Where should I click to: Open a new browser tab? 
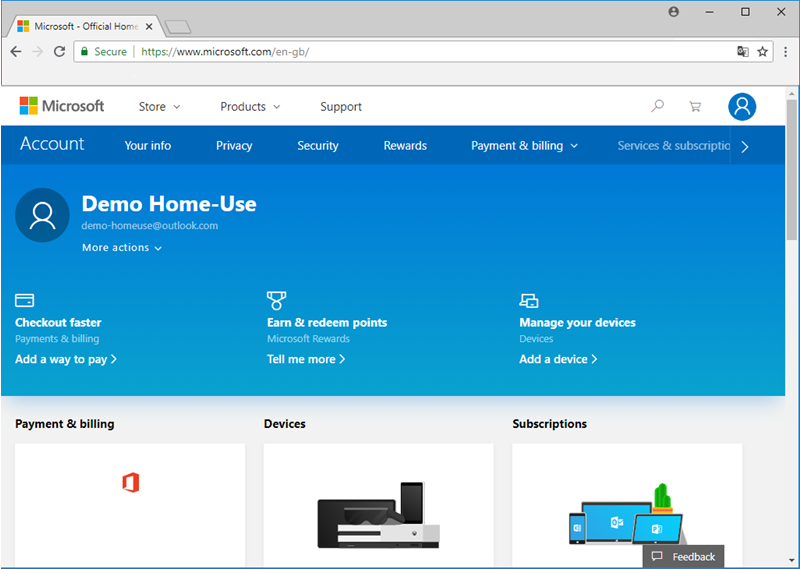point(178,27)
